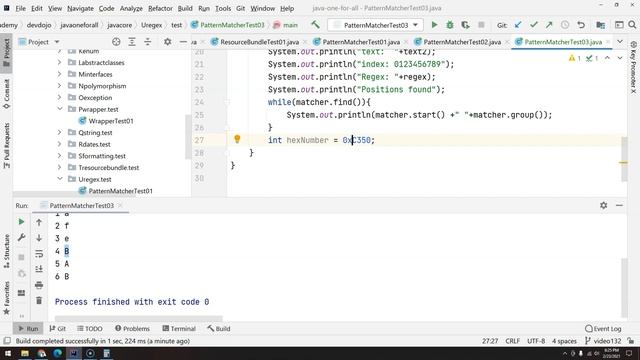The image size is (640, 360).
Task: Expand Oexception folder
Action: pos(60,98)
